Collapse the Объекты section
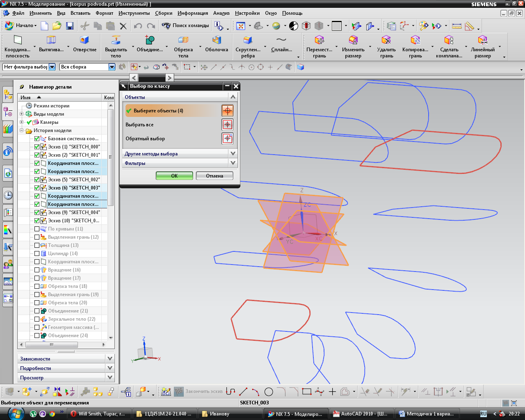The image size is (525, 420). 233,97
